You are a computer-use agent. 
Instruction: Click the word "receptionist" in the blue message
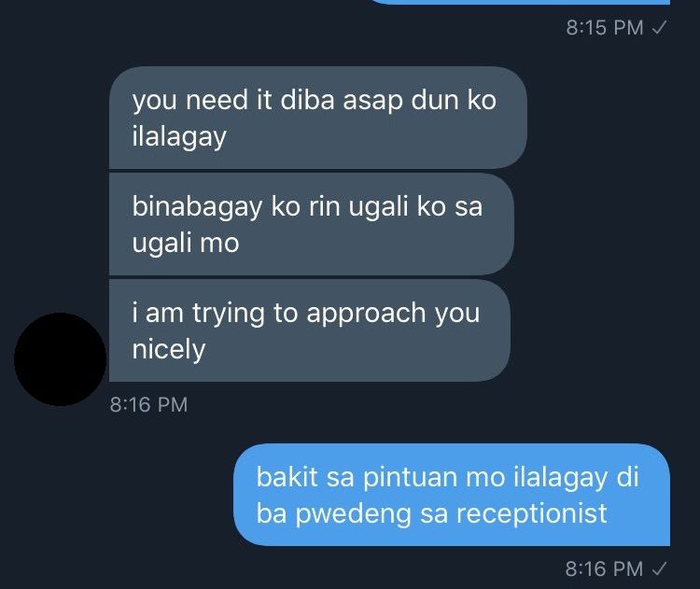coord(531,513)
